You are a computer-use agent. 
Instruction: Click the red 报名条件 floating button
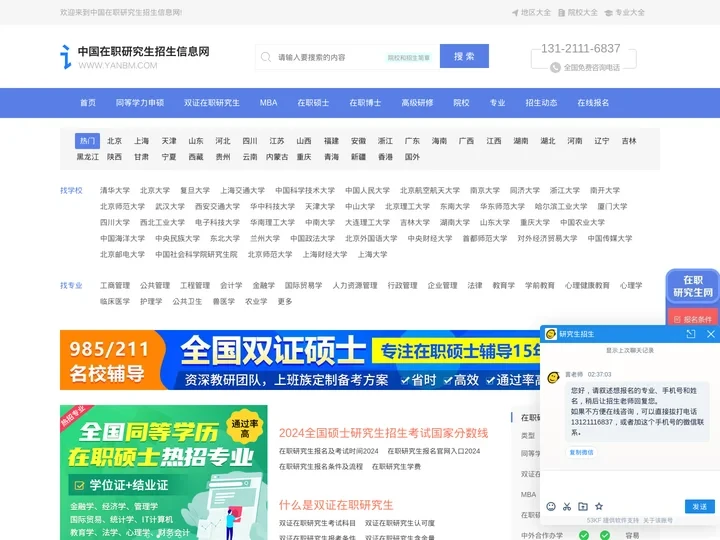(x=692, y=319)
